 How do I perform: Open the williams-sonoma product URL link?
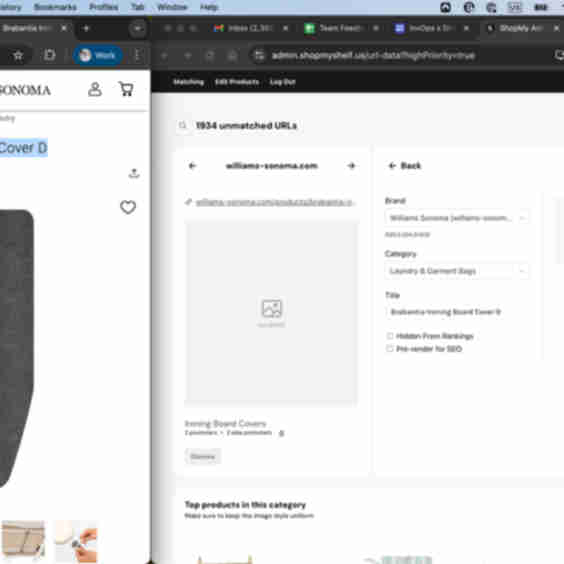click(275, 203)
